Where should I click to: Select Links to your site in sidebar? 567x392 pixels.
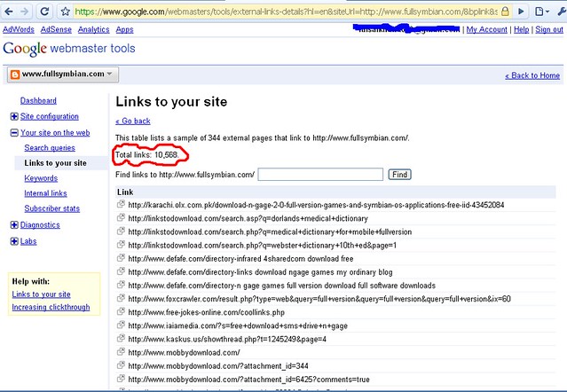coord(55,163)
